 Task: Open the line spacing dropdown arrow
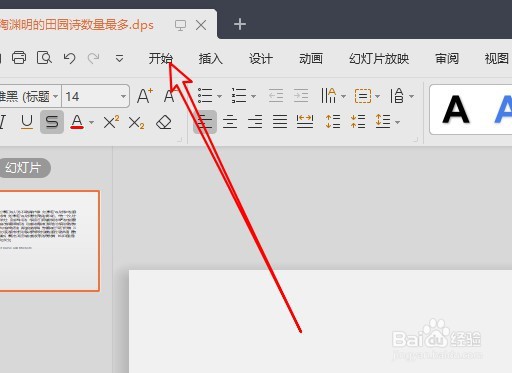[x=397, y=122]
